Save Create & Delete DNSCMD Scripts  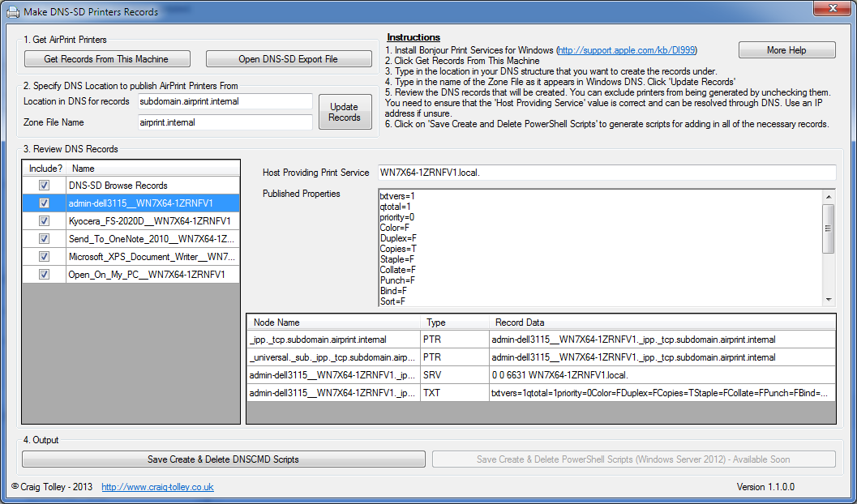coord(224,459)
